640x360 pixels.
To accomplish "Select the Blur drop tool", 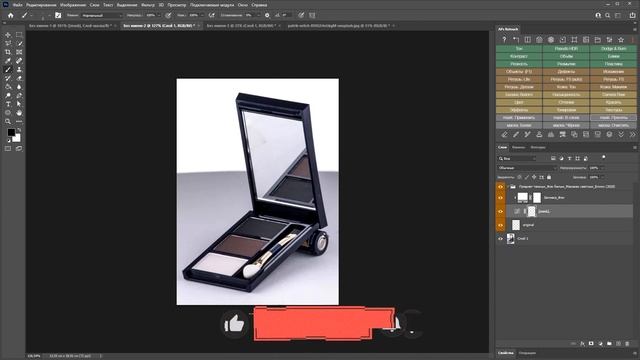I will click(19, 87).
